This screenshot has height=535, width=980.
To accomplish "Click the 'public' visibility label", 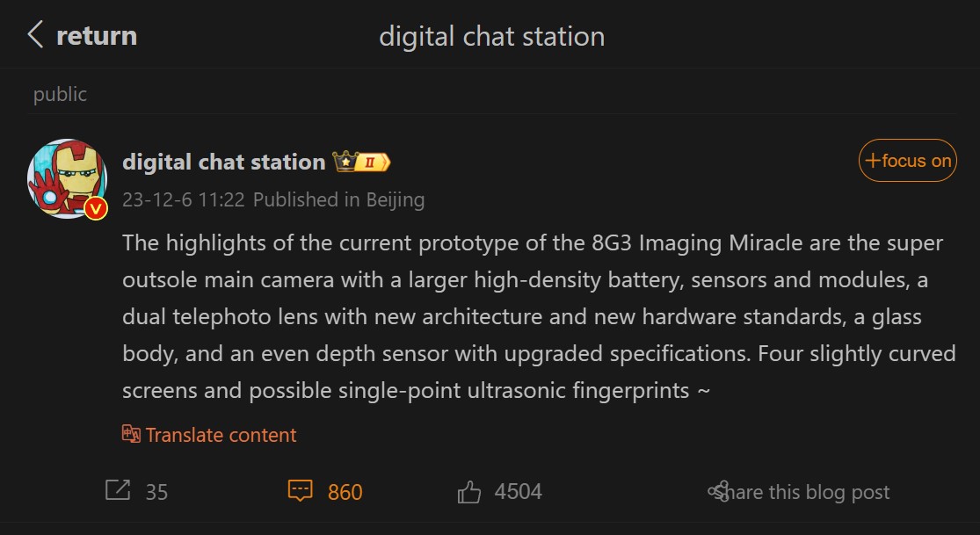I will (60, 94).
